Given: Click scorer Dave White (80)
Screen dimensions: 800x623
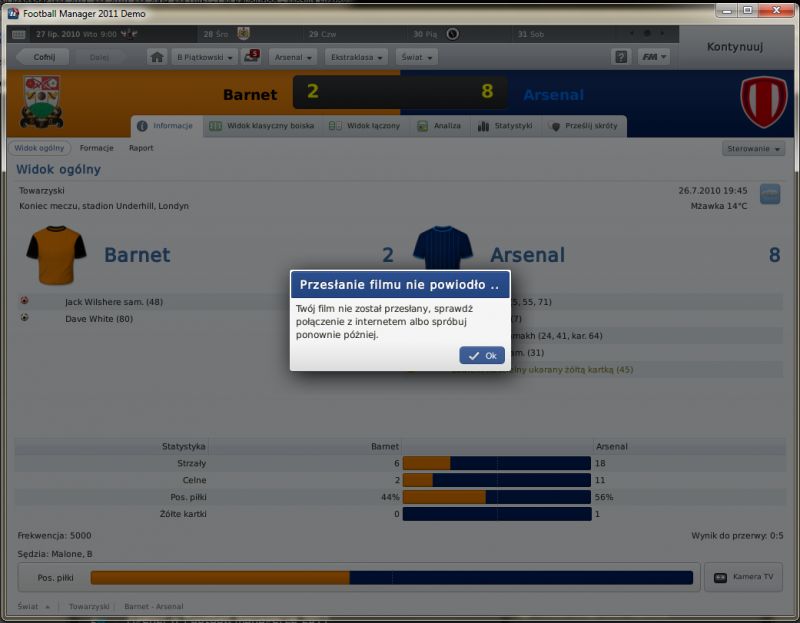Looking at the screenshot, I should (x=99, y=319).
